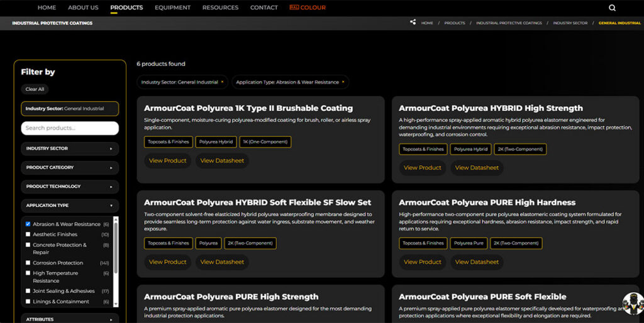Click the '6 products found' text

pos(161,64)
